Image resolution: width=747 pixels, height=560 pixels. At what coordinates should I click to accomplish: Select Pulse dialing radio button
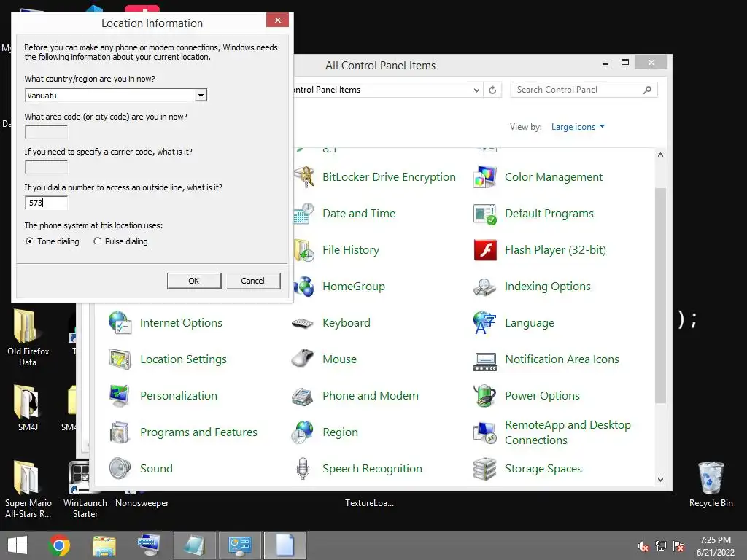click(x=97, y=241)
